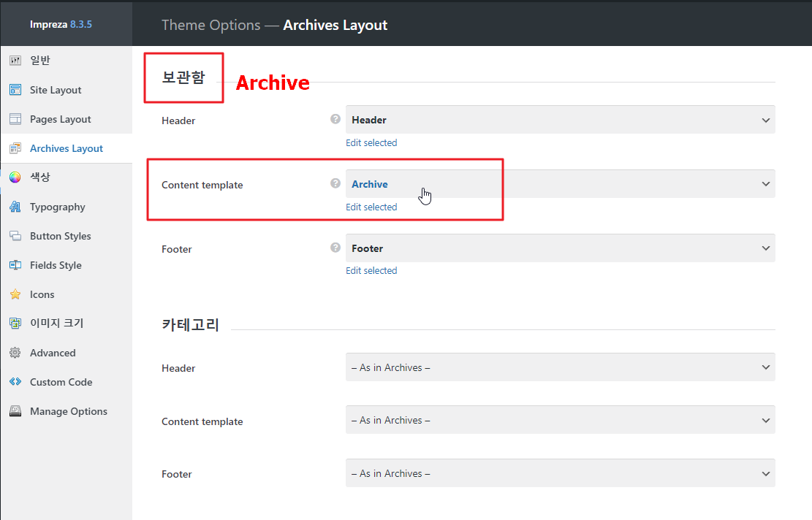Click the Pages Layout sidebar icon
812x520 pixels.
(x=15, y=119)
